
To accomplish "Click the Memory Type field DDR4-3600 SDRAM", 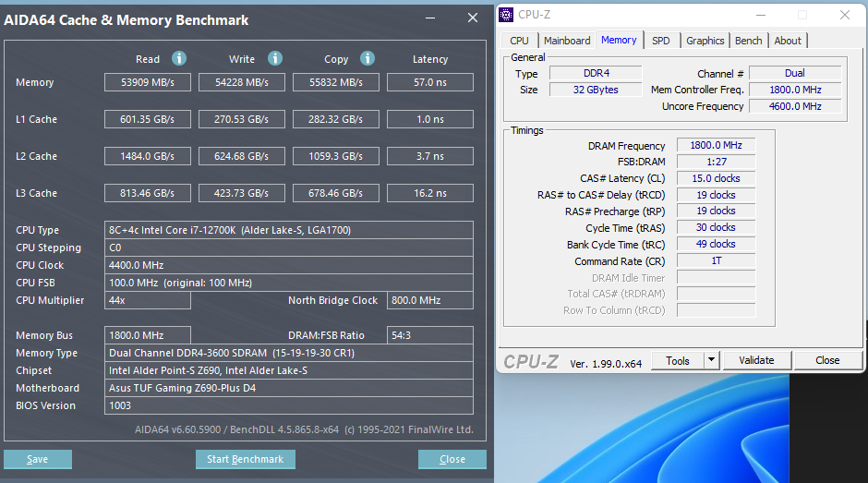I will (x=289, y=353).
